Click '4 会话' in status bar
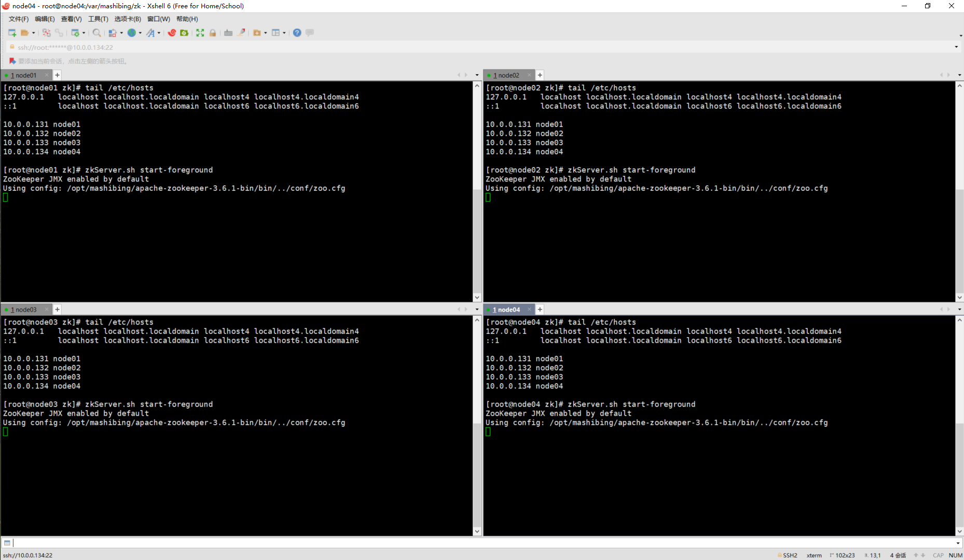 pyautogui.click(x=898, y=555)
